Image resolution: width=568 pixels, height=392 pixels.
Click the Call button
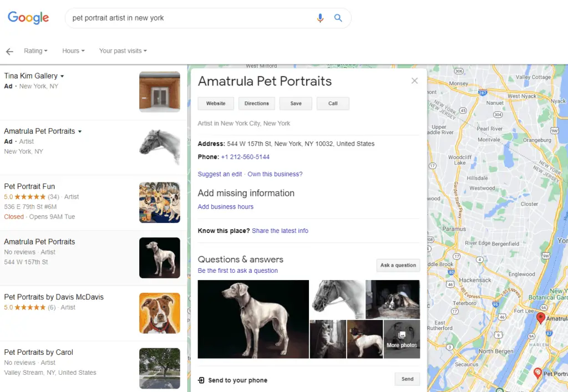click(333, 104)
